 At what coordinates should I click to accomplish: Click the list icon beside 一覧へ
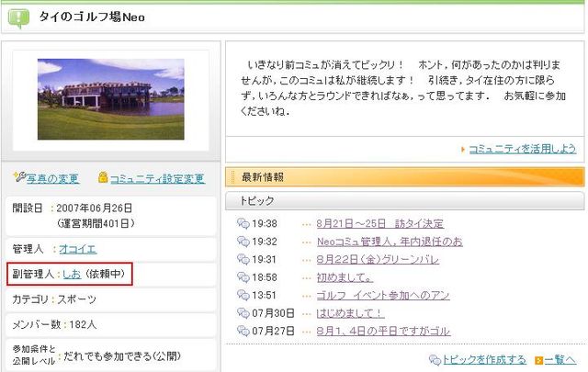pyautogui.click(x=538, y=359)
